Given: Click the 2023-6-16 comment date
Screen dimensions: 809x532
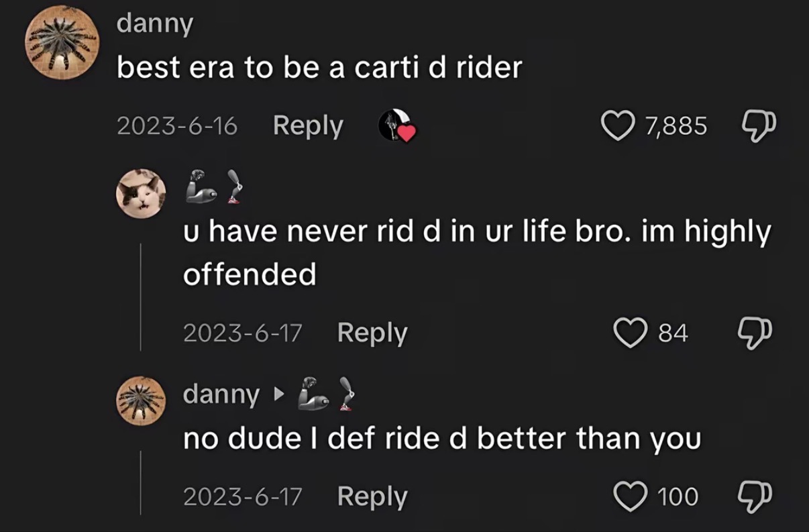Looking at the screenshot, I should [x=177, y=125].
